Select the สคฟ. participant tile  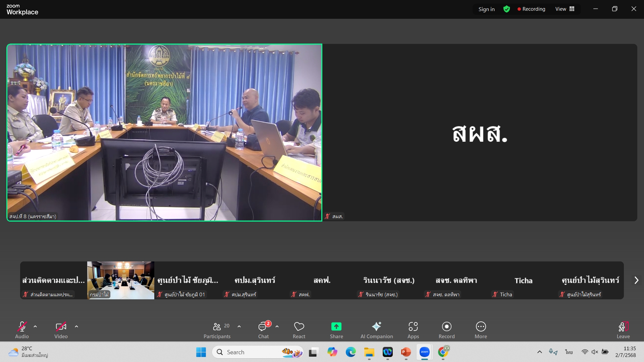(x=322, y=280)
